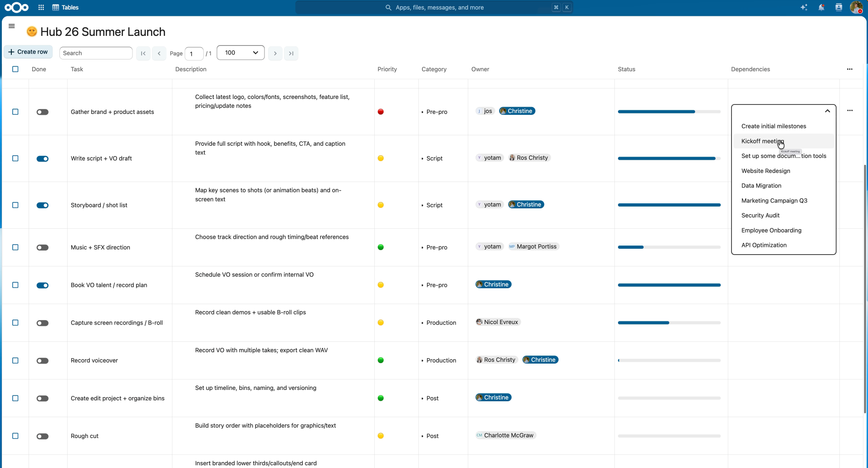Go to the first page of rows

point(143,53)
